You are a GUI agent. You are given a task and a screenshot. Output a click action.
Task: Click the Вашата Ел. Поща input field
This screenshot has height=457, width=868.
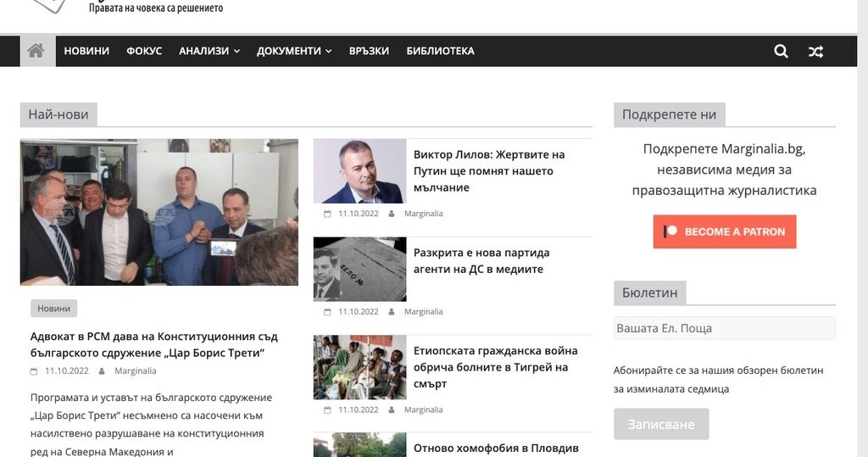coord(724,328)
